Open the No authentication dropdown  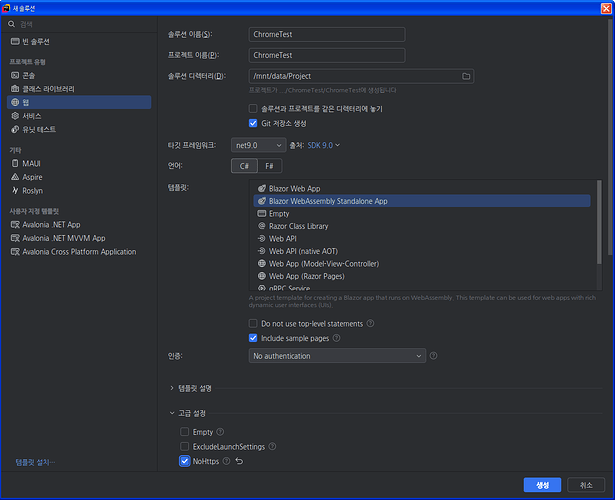(x=337, y=356)
